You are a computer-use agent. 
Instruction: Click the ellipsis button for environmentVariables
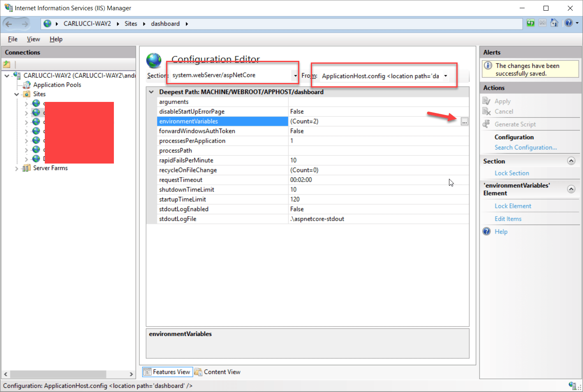[464, 121]
